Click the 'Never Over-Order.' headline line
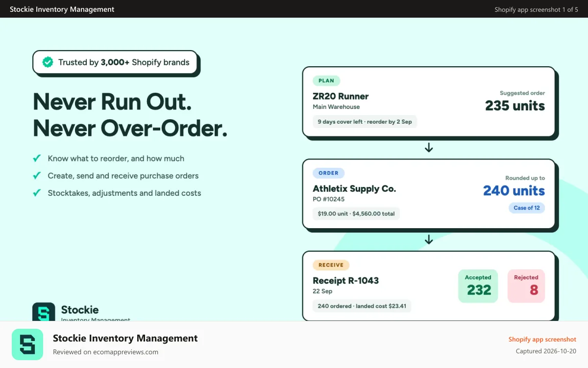Screen dimensions: 588x368 (130, 128)
